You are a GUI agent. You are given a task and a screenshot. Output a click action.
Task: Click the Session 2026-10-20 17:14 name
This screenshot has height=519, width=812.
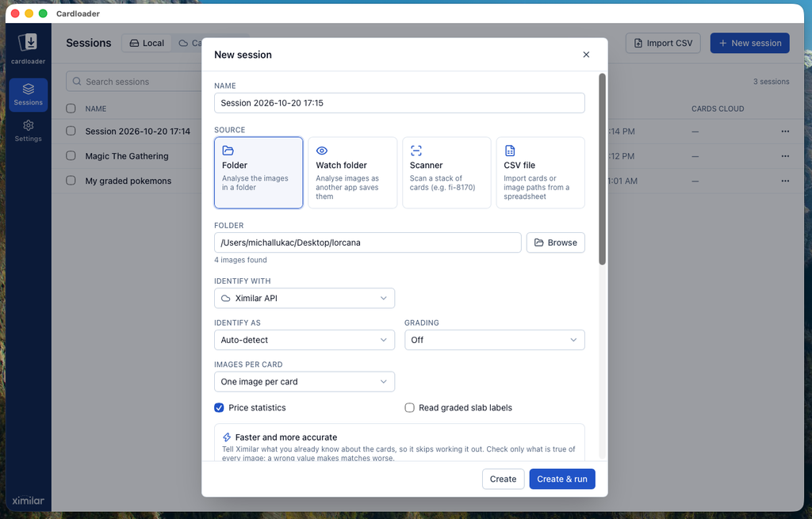[138, 132]
